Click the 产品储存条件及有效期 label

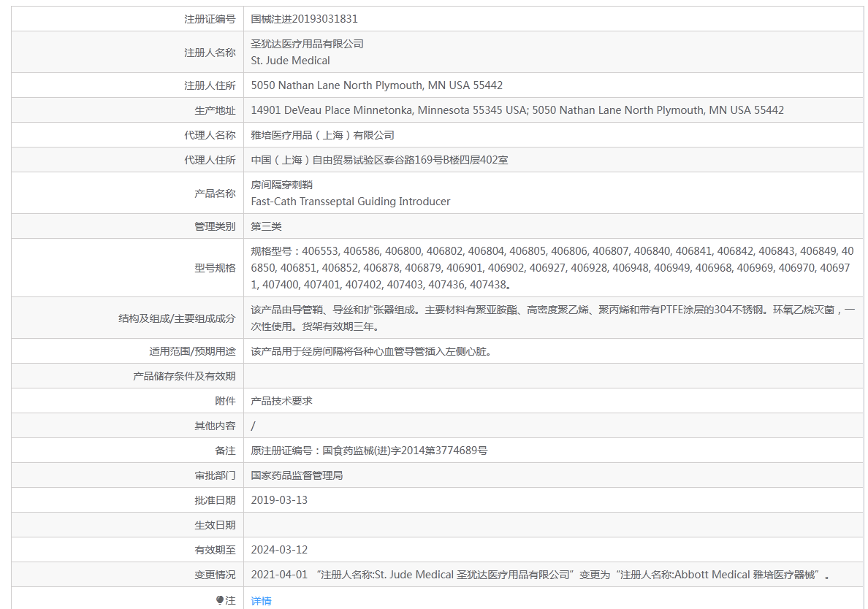(x=184, y=376)
